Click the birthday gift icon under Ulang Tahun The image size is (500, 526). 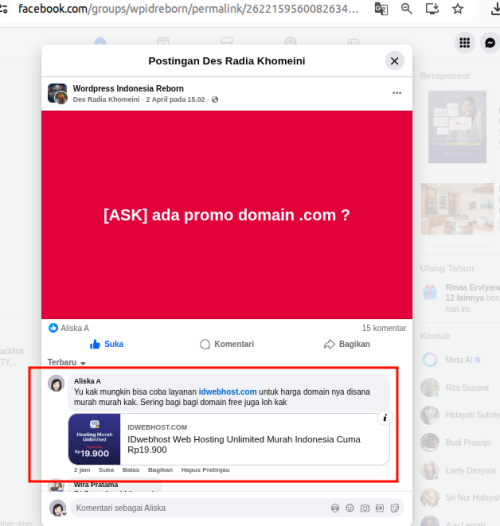(430, 292)
